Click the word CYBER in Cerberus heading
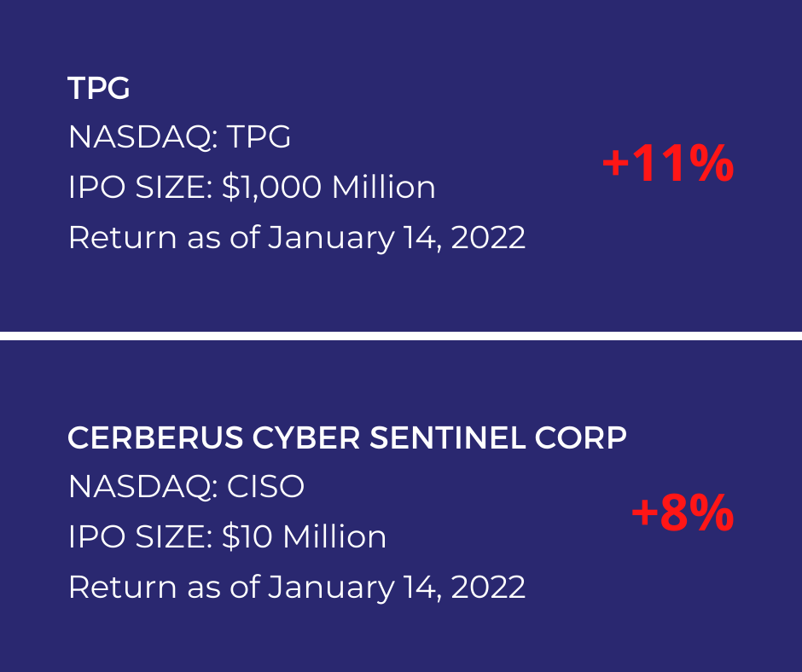This screenshot has height=672, width=802. (305, 438)
